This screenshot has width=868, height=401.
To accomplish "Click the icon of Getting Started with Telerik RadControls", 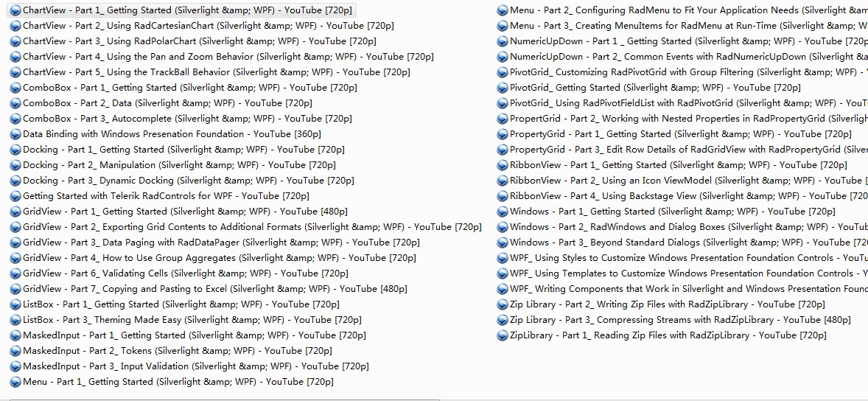I will tap(15, 197).
